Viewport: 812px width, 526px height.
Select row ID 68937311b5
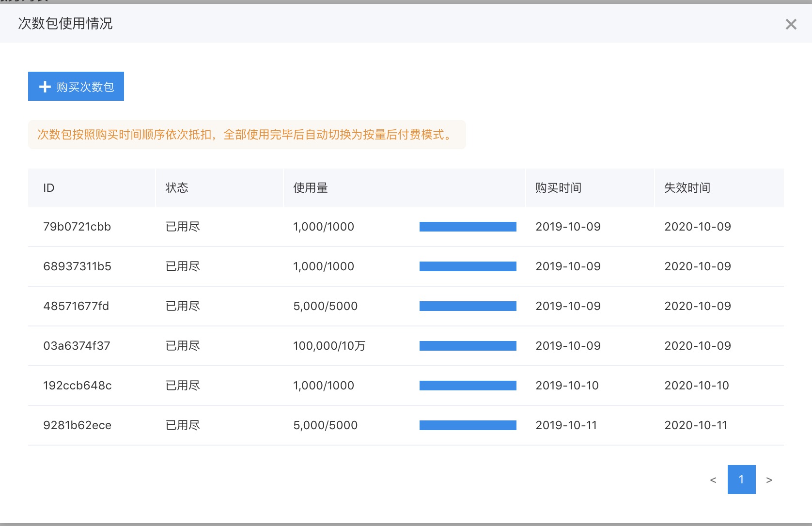pyautogui.click(x=77, y=266)
